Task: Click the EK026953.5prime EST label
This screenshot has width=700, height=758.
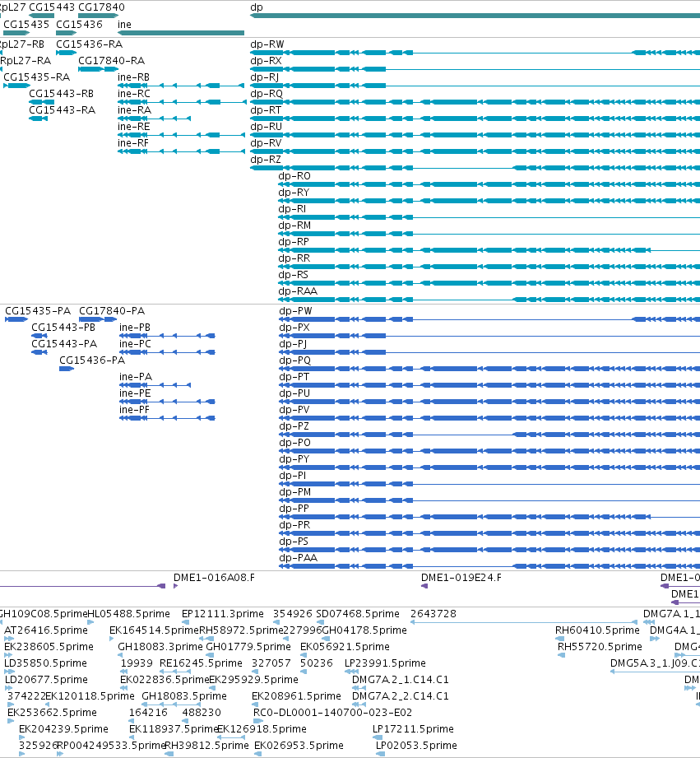Action: (x=299, y=745)
